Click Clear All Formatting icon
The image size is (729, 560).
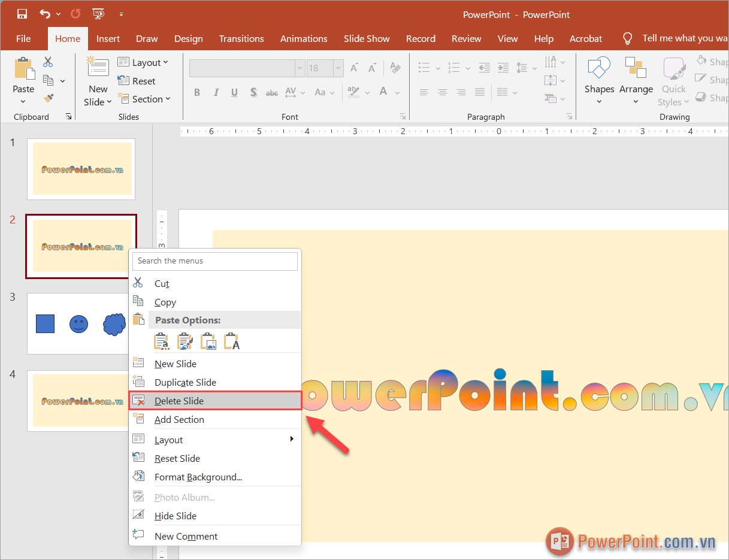coord(395,68)
